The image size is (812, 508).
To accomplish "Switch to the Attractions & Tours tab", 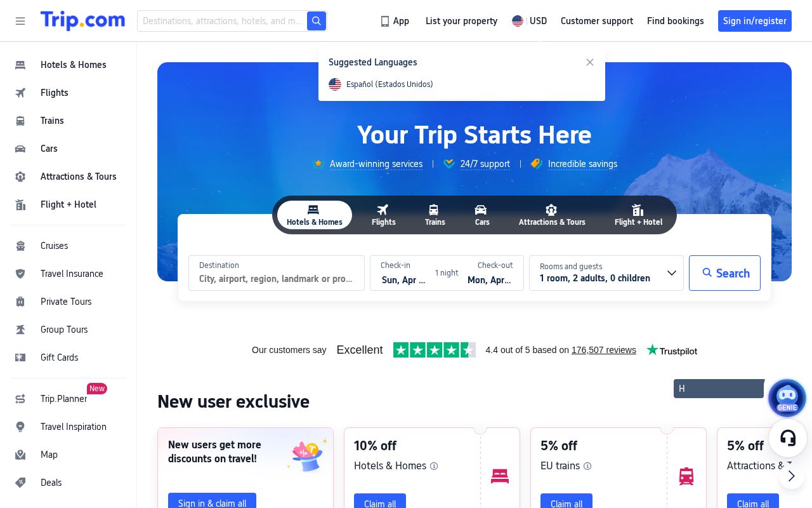I will (551, 215).
